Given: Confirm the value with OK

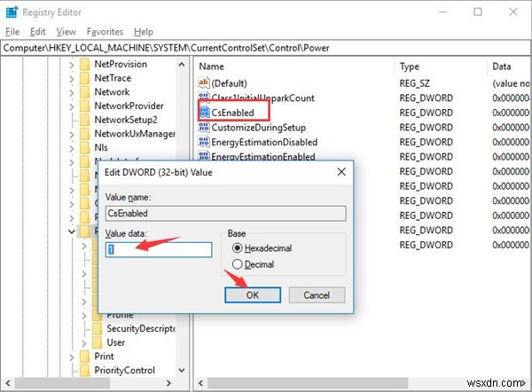Looking at the screenshot, I should [253, 295].
